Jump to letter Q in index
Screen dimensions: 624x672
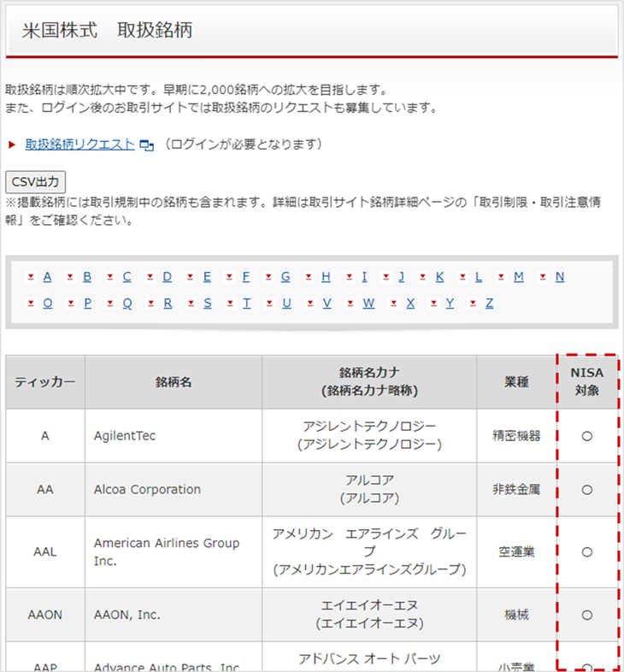tap(127, 303)
